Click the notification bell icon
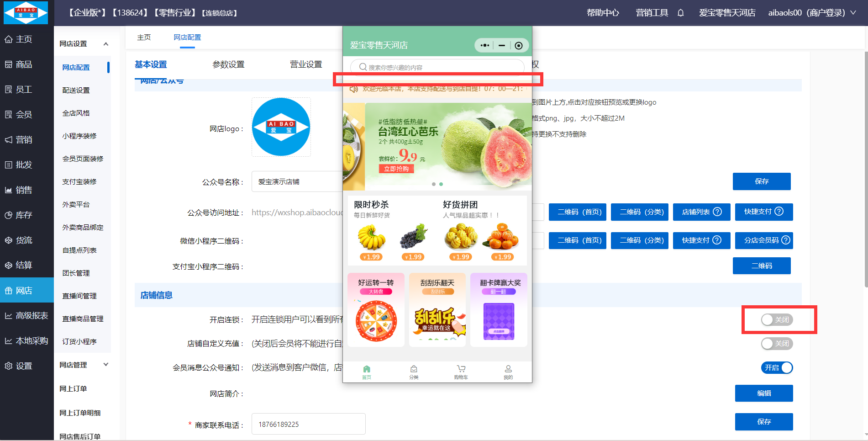 click(680, 13)
